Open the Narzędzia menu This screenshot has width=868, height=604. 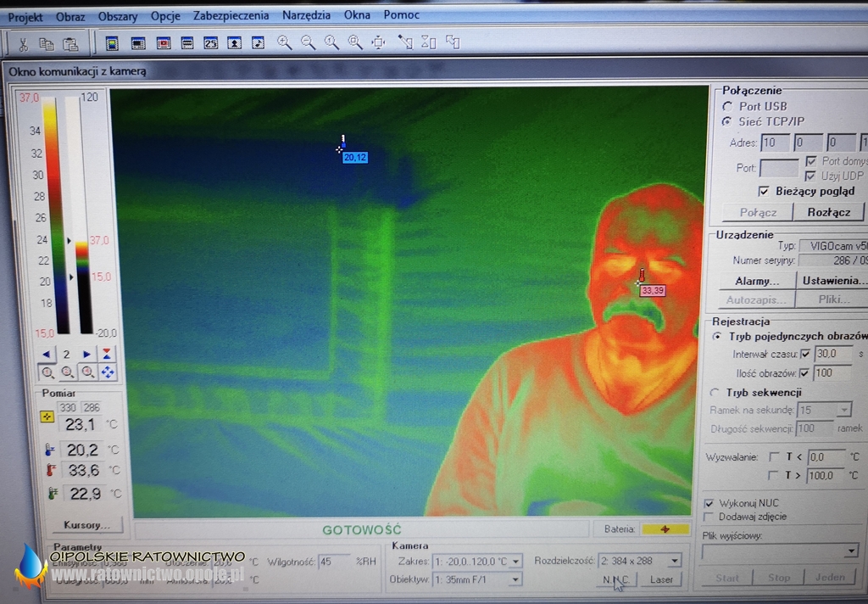(x=306, y=15)
